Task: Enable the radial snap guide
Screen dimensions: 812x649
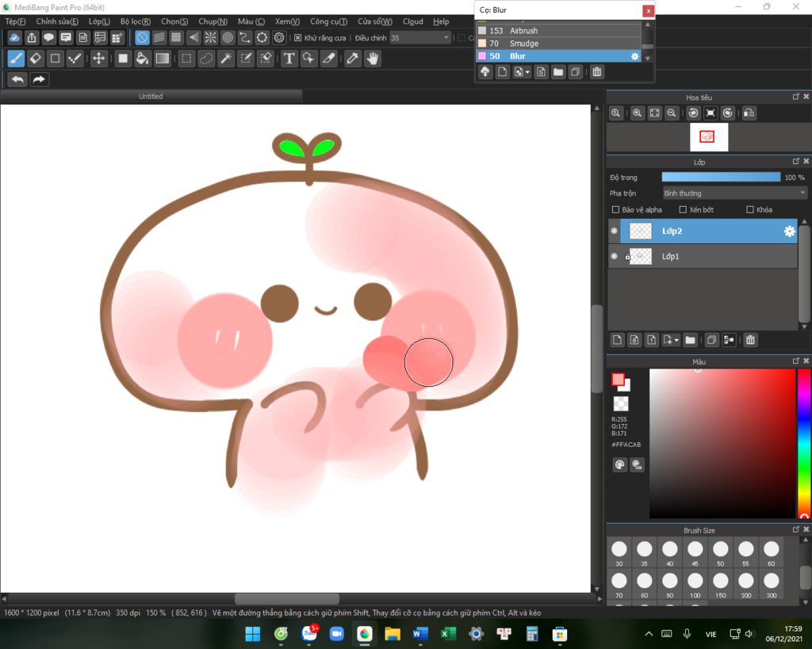Action: click(210, 37)
